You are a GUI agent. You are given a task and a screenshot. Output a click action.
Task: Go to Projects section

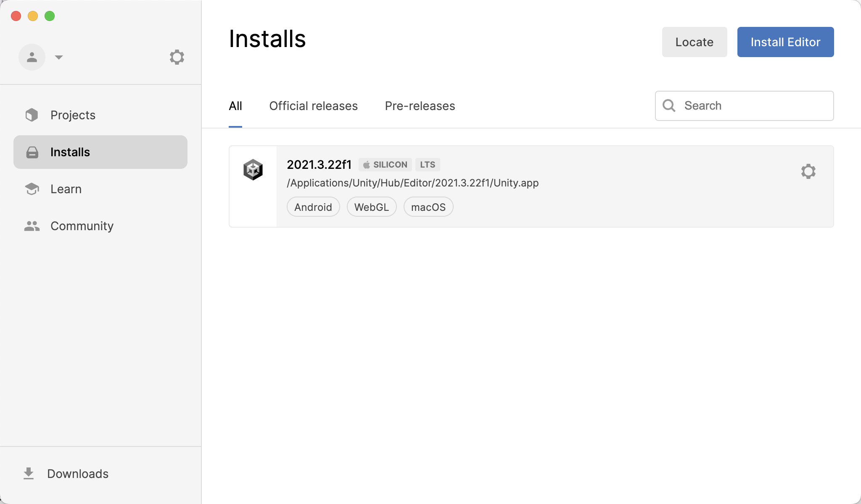[x=100, y=115]
